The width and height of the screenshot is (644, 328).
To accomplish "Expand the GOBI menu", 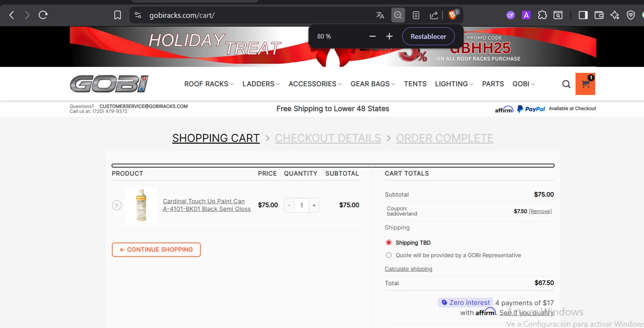I will 524,84.
